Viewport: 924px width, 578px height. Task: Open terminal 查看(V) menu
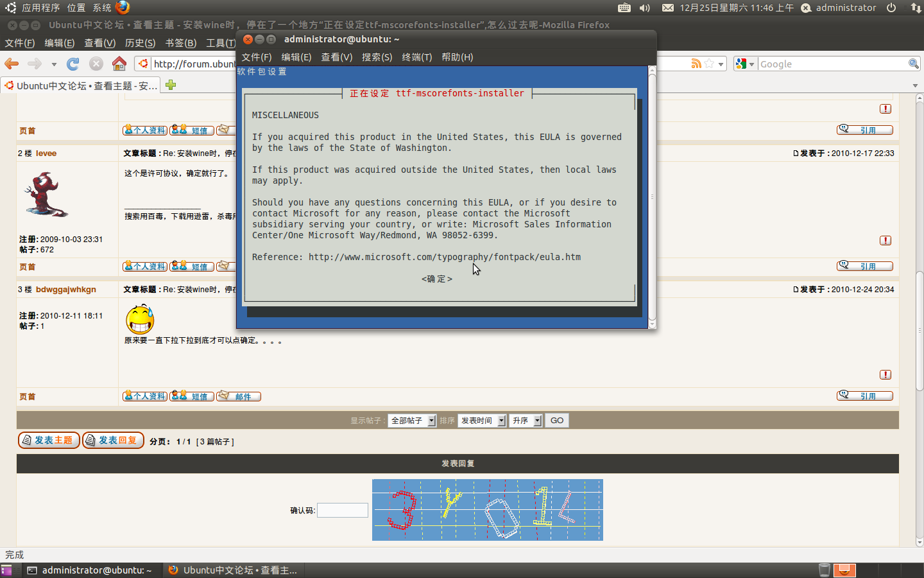[x=337, y=57]
